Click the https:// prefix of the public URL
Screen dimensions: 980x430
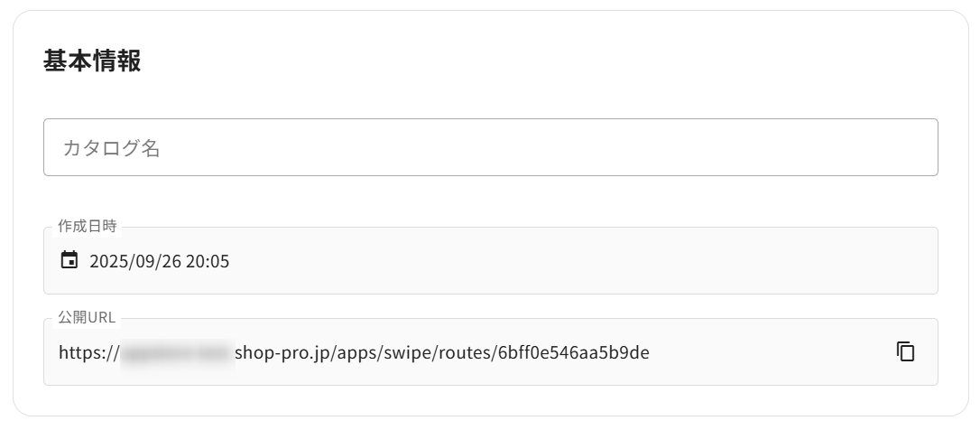pos(88,352)
